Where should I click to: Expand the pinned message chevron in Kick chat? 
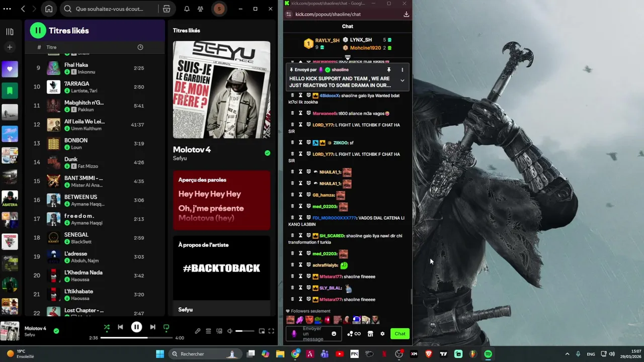point(402,80)
